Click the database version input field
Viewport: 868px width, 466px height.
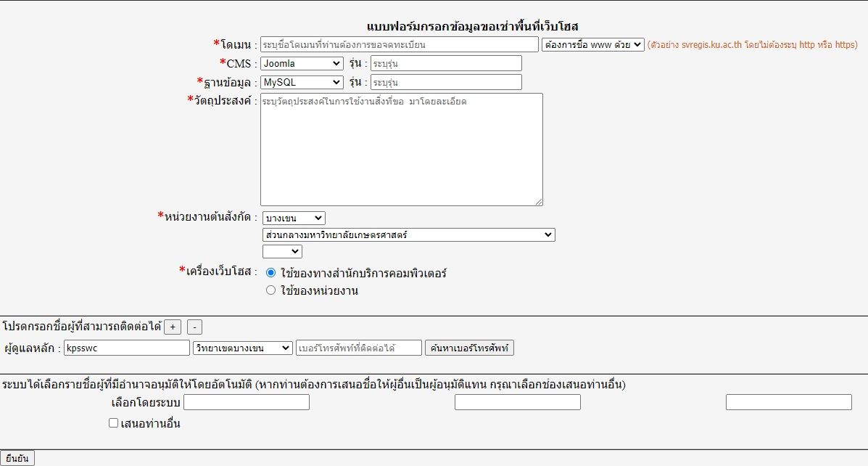pos(446,82)
